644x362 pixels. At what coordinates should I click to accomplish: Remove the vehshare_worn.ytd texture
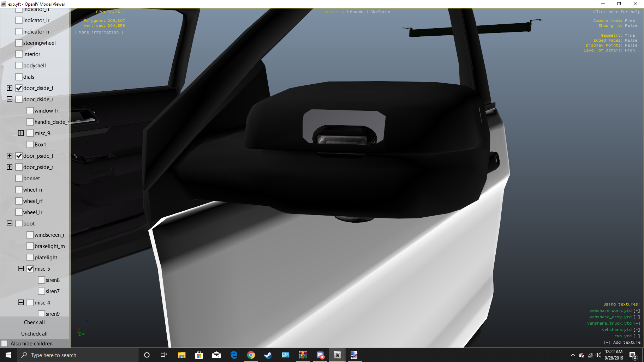click(637, 311)
